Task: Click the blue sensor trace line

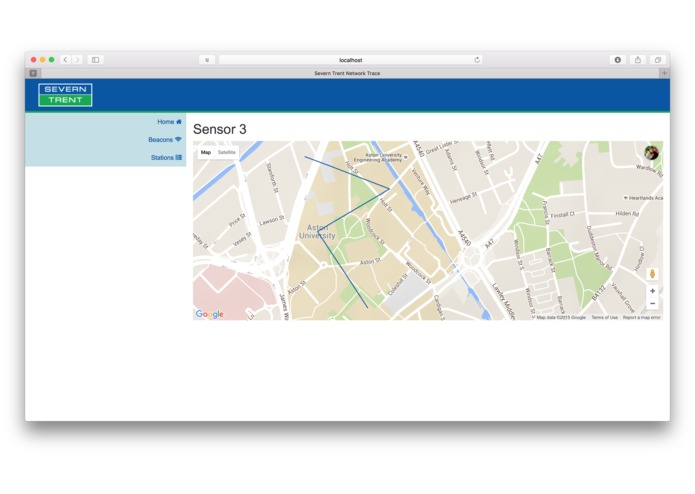Action: pyautogui.click(x=353, y=210)
